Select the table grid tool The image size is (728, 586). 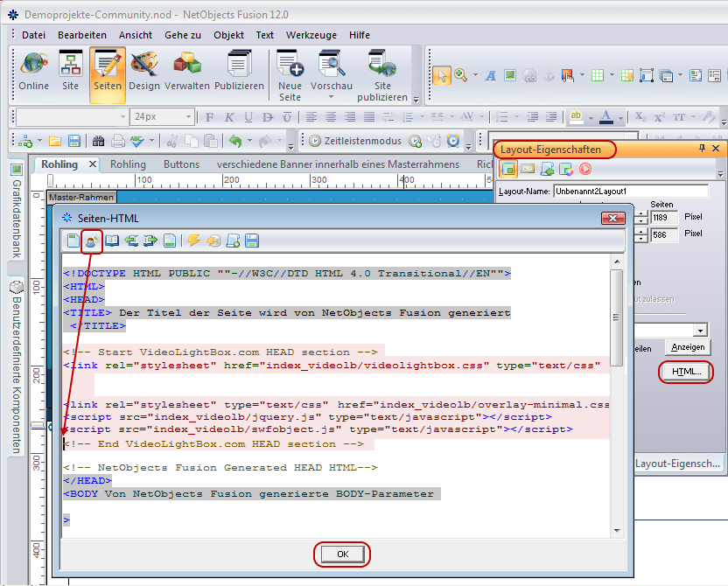[598, 75]
